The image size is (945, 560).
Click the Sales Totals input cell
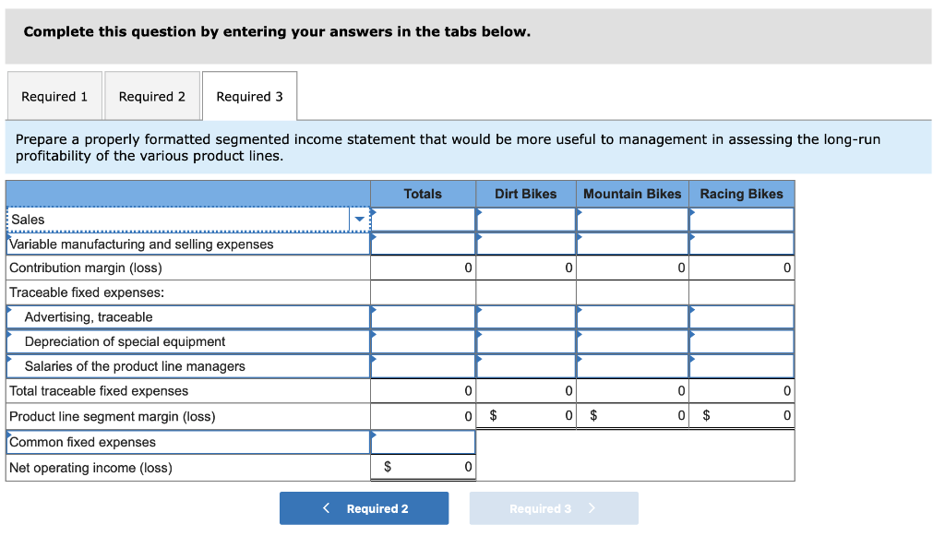423,220
